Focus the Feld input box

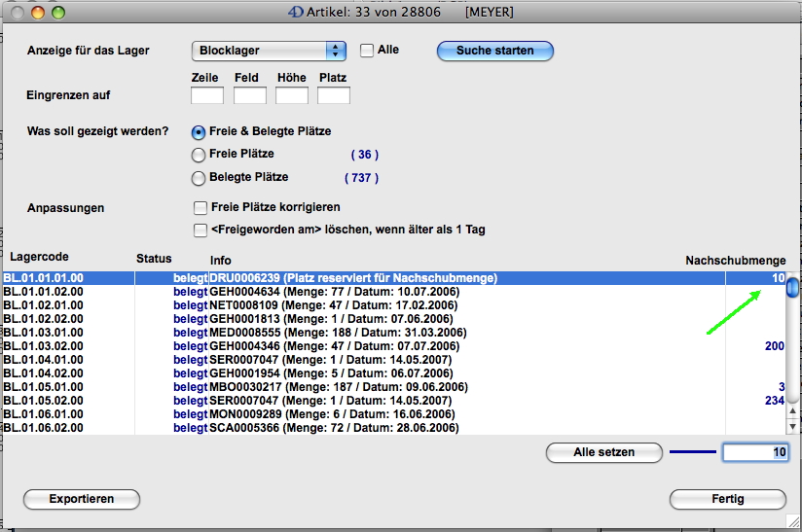(250, 95)
